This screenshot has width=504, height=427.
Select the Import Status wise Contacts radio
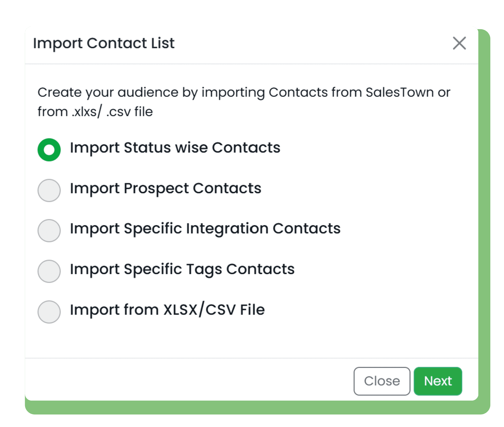[49, 150]
